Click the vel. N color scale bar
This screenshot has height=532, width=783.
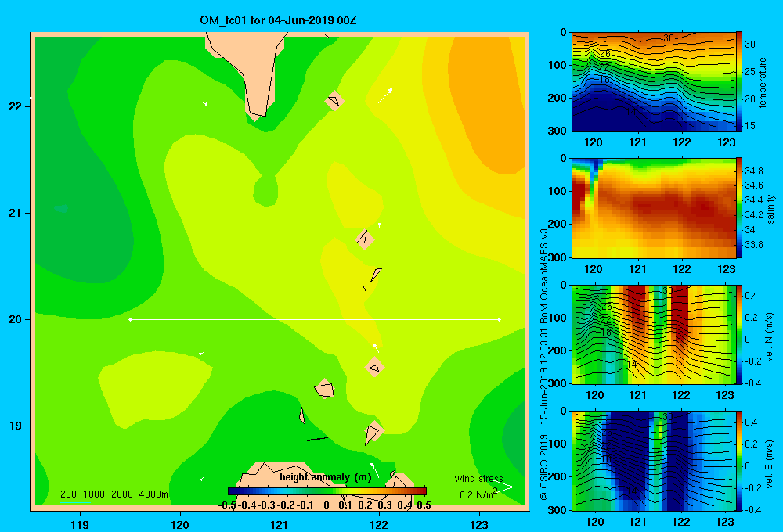click(739, 334)
